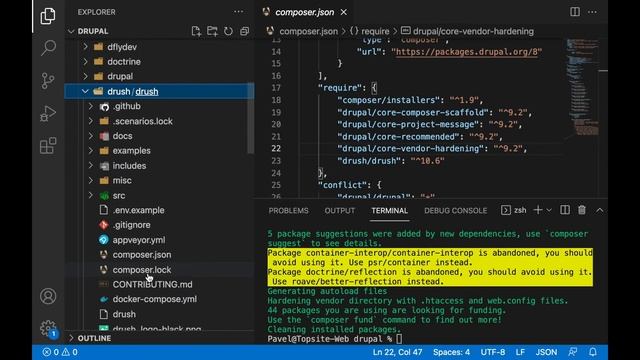Split the terminal panel
This screenshot has width=640, height=360.
[565, 210]
